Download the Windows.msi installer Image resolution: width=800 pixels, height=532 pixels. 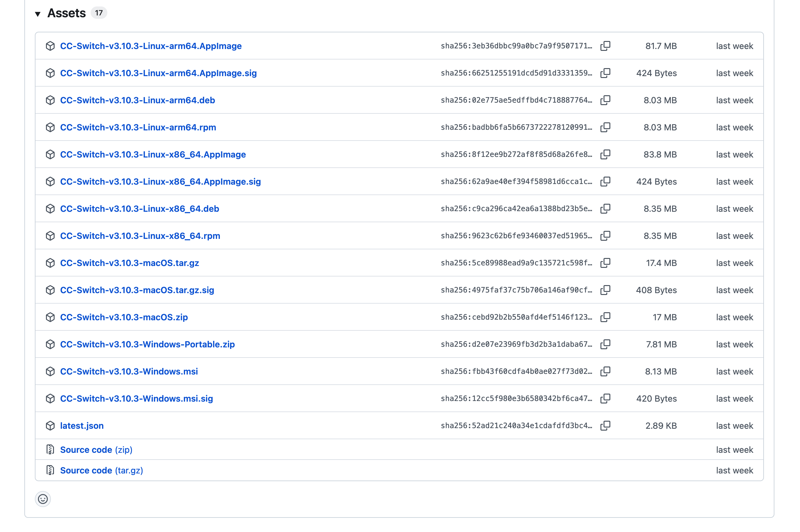pos(129,371)
